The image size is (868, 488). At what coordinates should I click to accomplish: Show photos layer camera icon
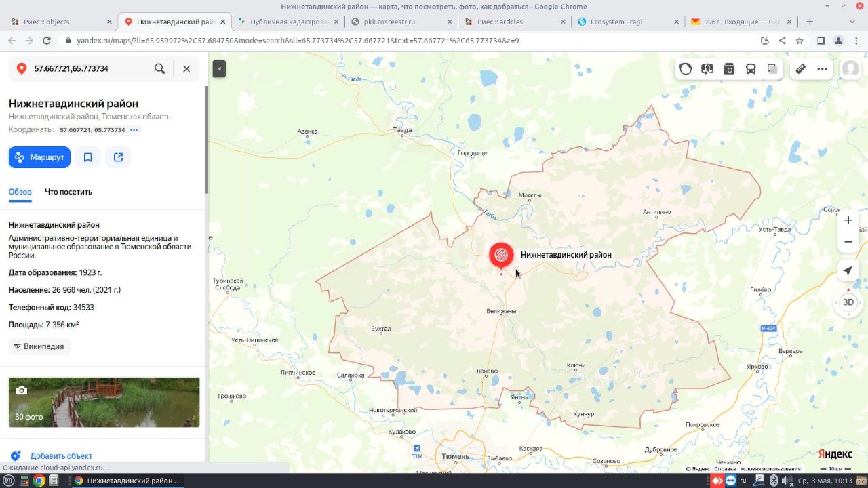(x=729, y=68)
